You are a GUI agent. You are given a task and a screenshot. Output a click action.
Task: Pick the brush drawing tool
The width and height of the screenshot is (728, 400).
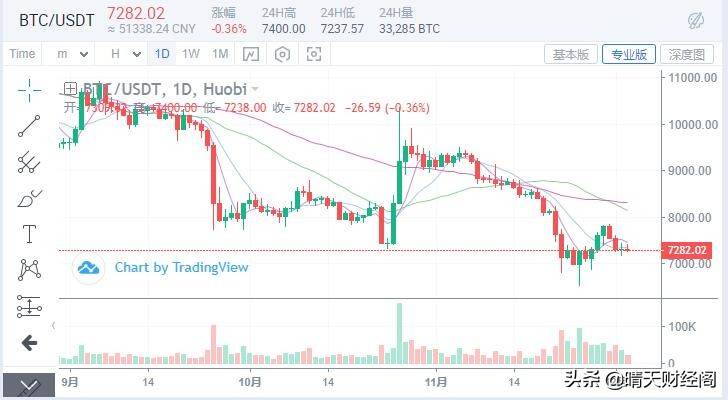point(29,198)
